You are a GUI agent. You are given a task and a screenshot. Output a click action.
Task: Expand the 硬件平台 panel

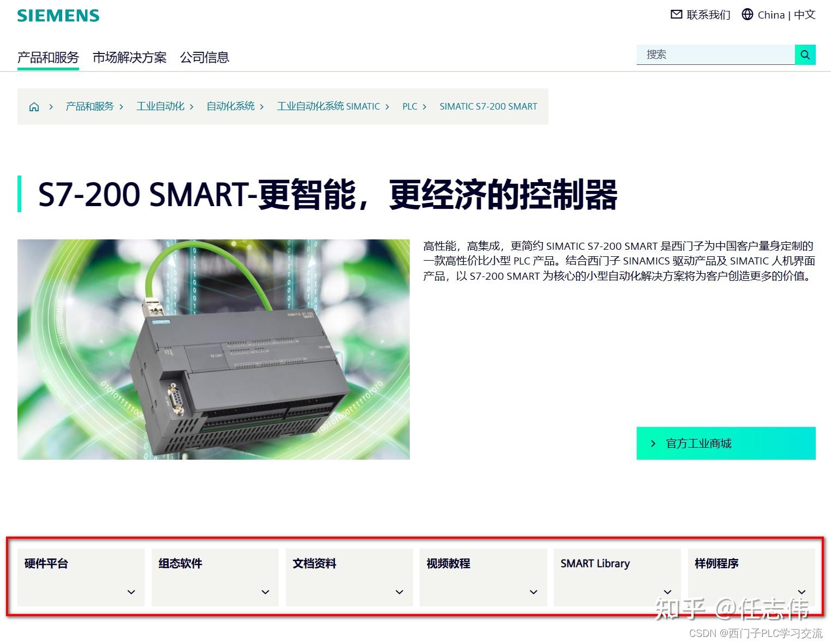point(131,592)
